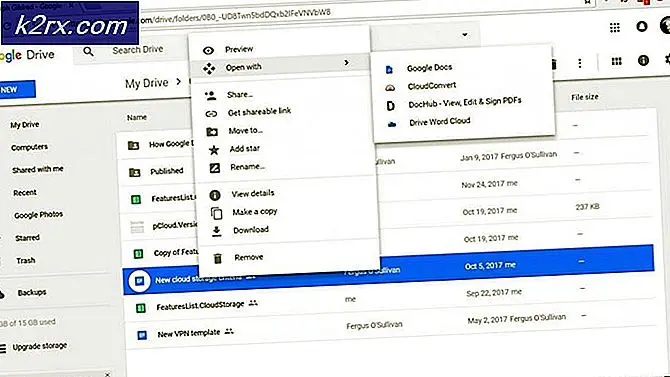The image size is (670, 377).
Task: Open Backups in sidebar
Action: click(32, 293)
